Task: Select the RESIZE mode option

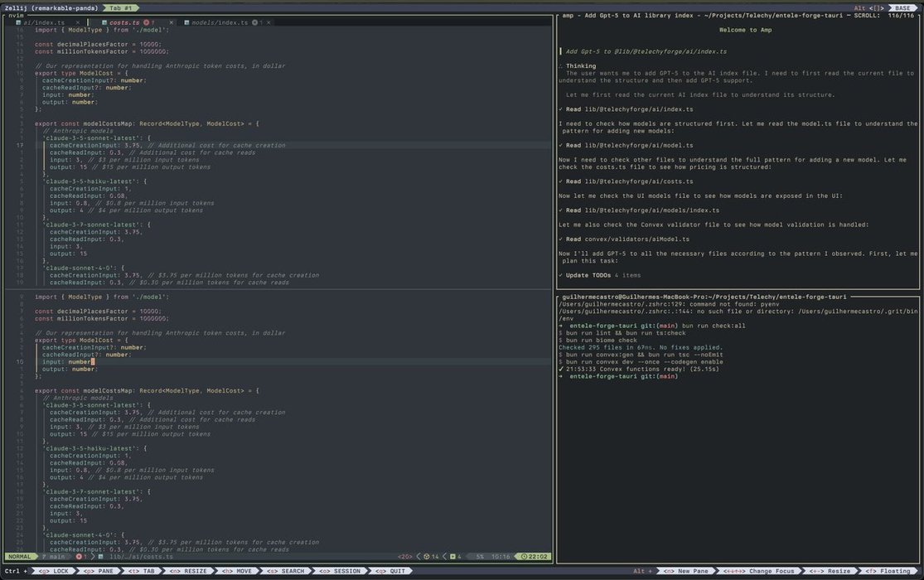Action: [188, 571]
